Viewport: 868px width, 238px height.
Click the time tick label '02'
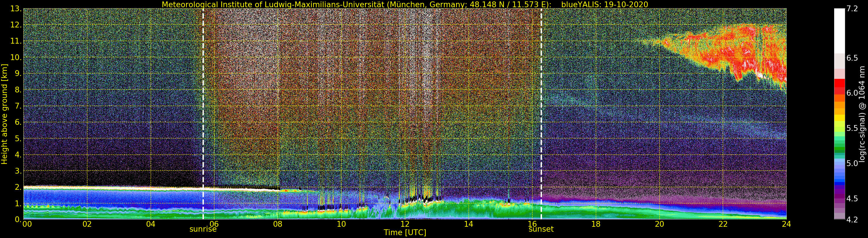click(87, 224)
